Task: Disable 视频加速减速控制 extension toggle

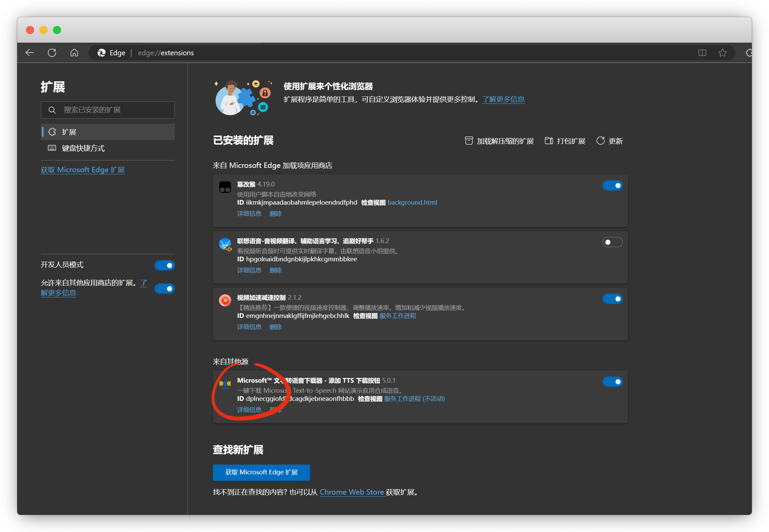Action: pyautogui.click(x=612, y=299)
